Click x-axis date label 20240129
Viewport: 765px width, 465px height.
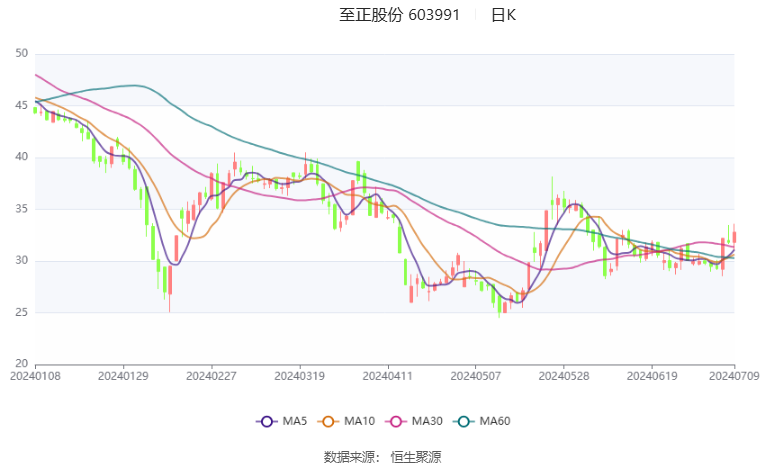[x=123, y=376]
